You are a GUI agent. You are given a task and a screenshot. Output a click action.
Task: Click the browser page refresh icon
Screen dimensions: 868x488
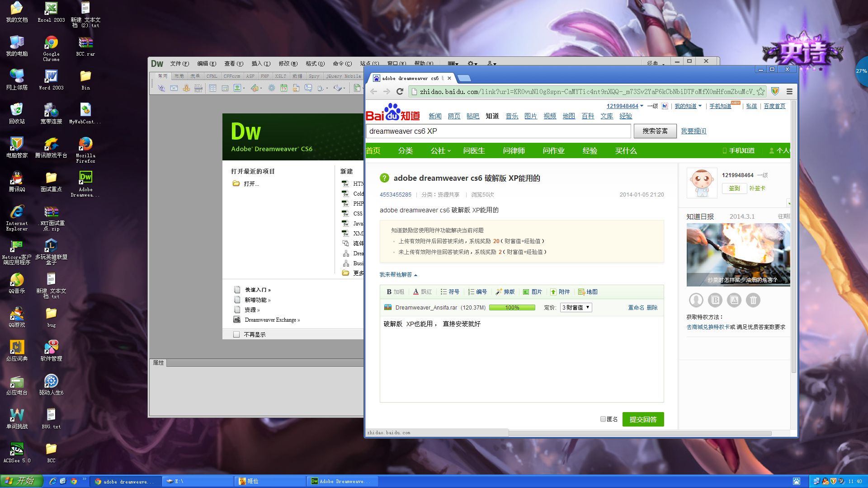point(400,91)
